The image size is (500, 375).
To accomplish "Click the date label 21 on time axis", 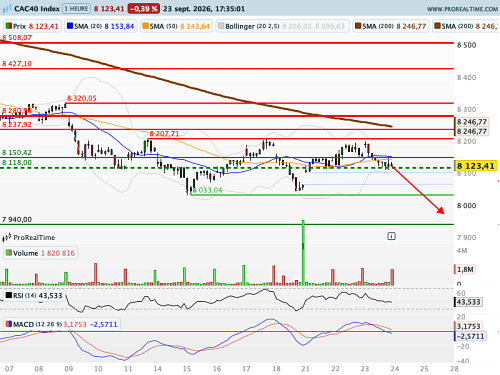I will point(305,369).
